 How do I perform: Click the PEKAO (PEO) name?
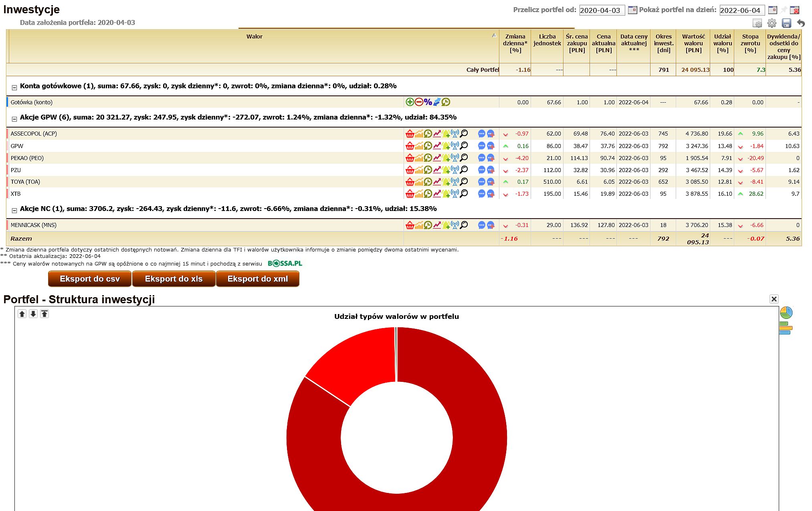(27, 158)
